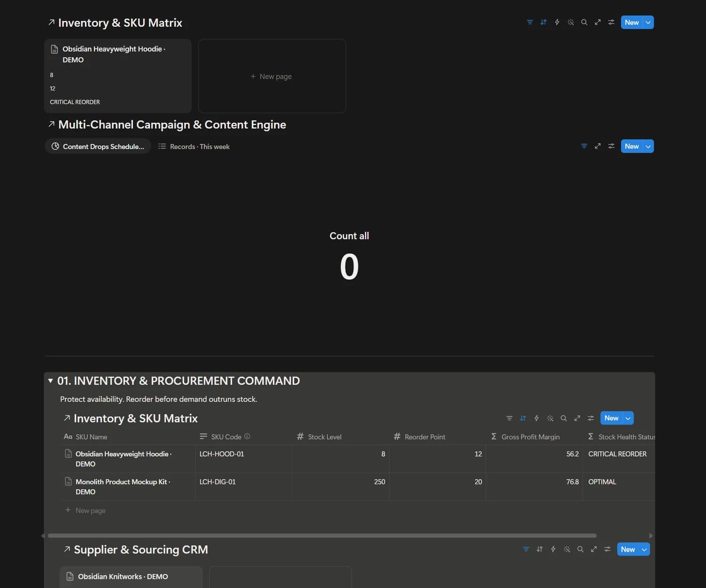Open Monolith Product Mockup Kit table row
This screenshot has height=588, width=706.
pos(123,487)
